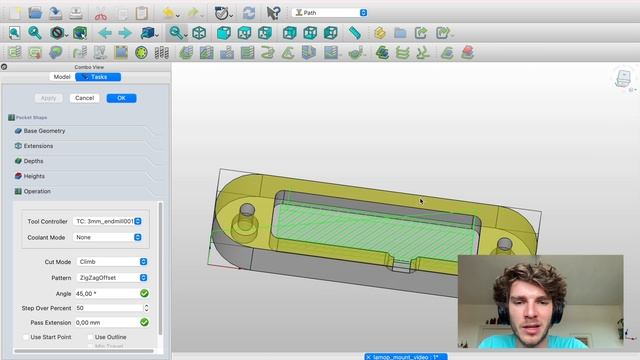The image size is (640, 360).
Task: Switch to the Model tab
Action: click(62, 77)
